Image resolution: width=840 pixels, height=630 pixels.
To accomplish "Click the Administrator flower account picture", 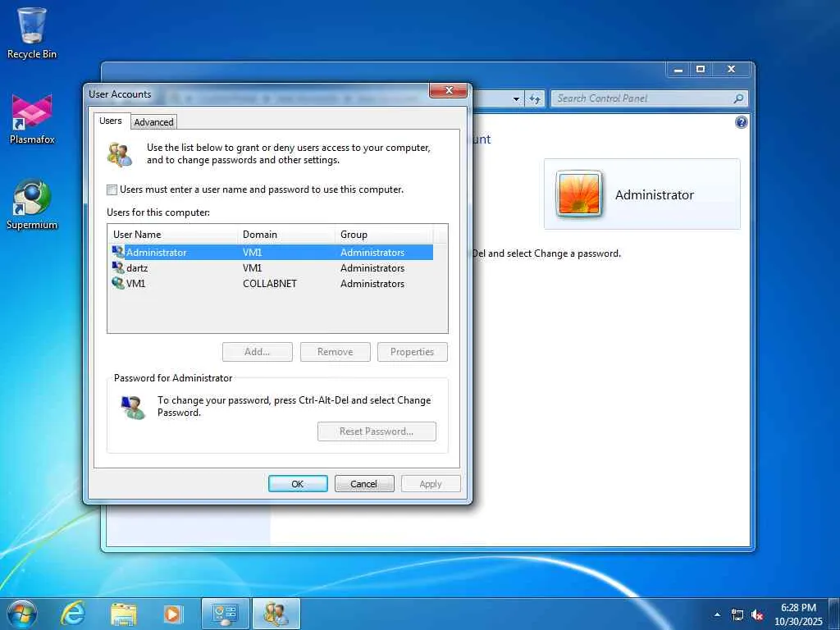I will pos(578,194).
